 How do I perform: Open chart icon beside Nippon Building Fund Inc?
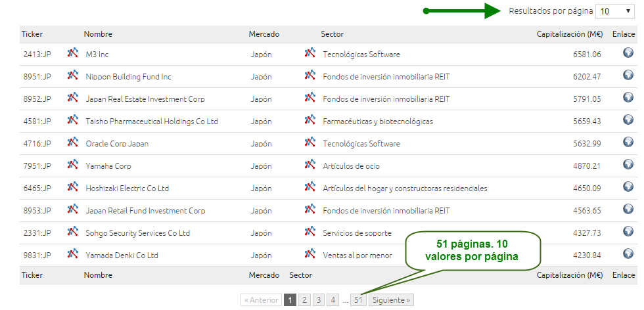coord(73,75)
